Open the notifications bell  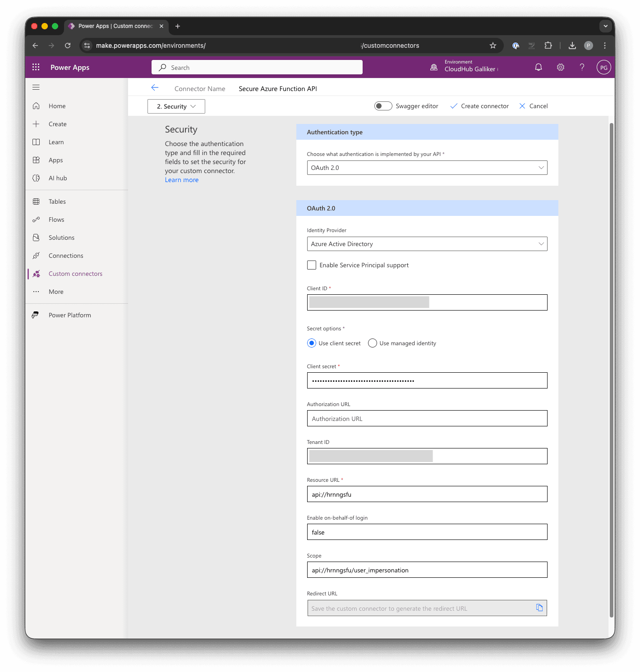(539, 67)
